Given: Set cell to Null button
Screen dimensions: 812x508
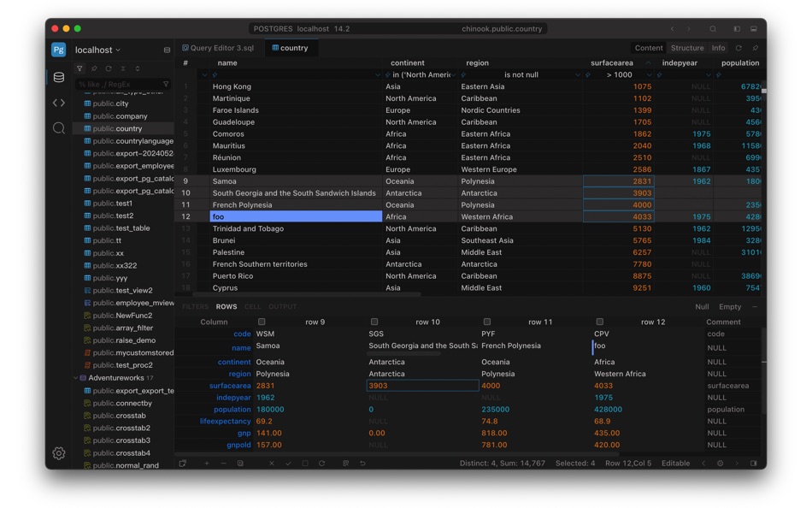Looking at the screenshot, I should click(x=702, y=306).
